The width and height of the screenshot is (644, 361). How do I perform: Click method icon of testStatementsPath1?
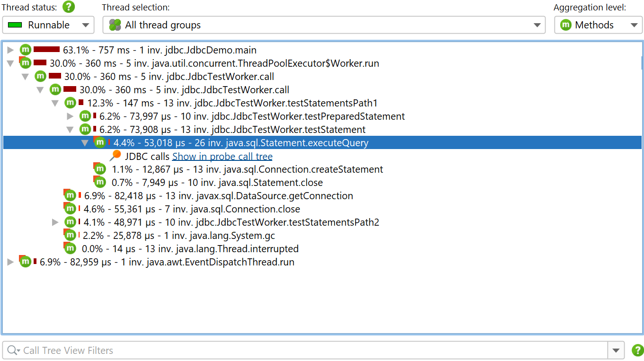pos(70,103)
